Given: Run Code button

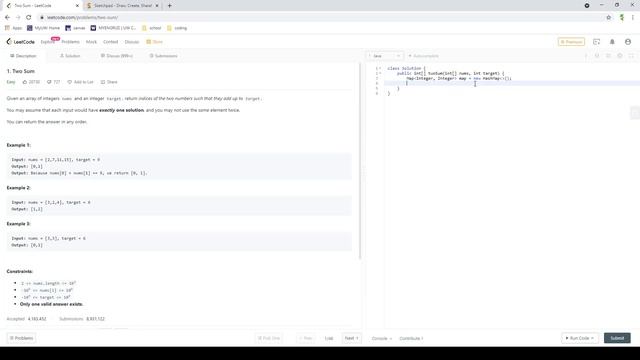Looking at the screenshot, I should pos(580,338).
